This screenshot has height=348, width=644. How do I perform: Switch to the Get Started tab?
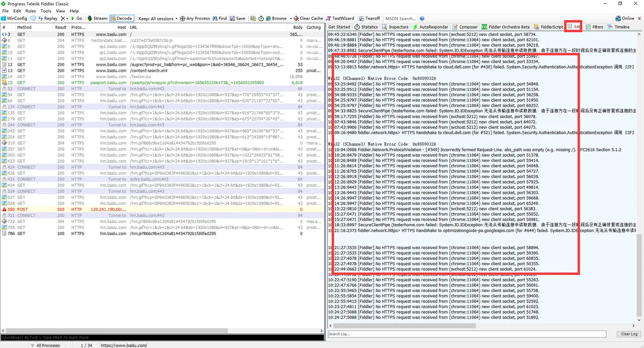tap(339, 27)
